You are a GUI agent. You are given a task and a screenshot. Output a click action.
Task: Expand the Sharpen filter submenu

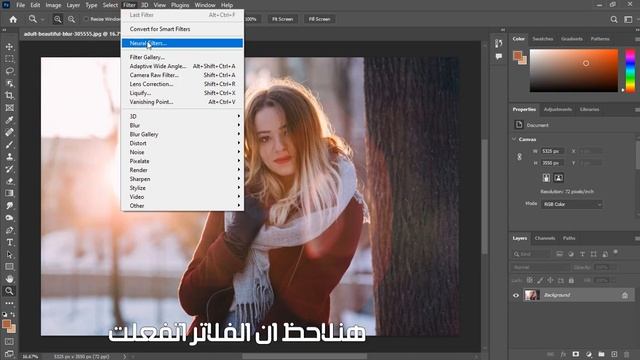[x=182, y=179]
